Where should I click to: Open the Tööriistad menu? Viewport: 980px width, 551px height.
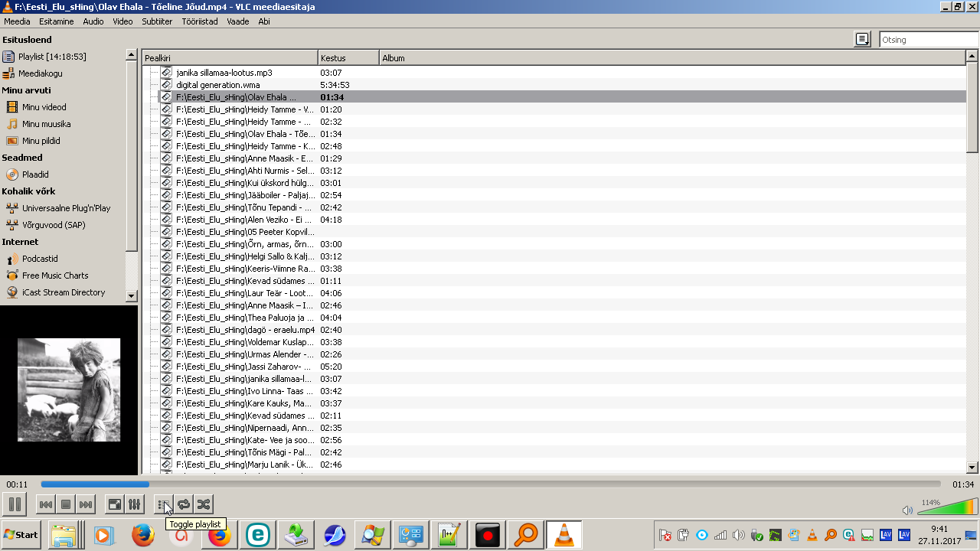pyautogui.click(x=200, y=21)
